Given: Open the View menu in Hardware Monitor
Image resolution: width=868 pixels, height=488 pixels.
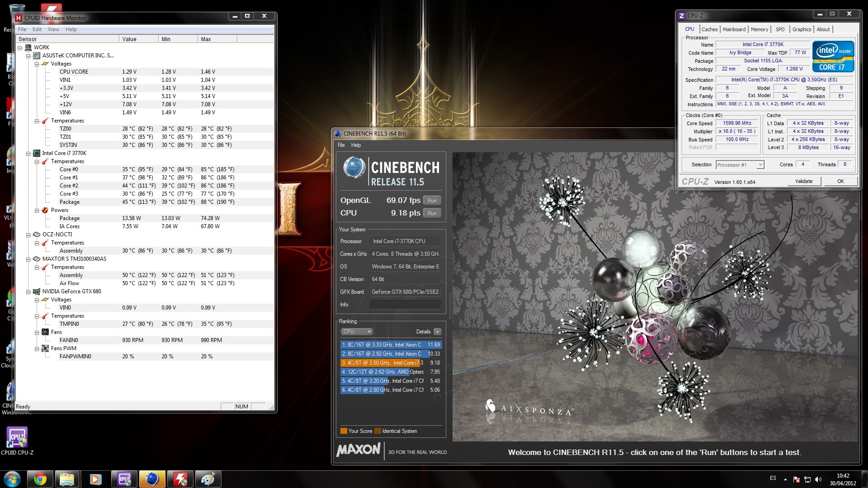Looking at the screenshot, I should [53, 29].
